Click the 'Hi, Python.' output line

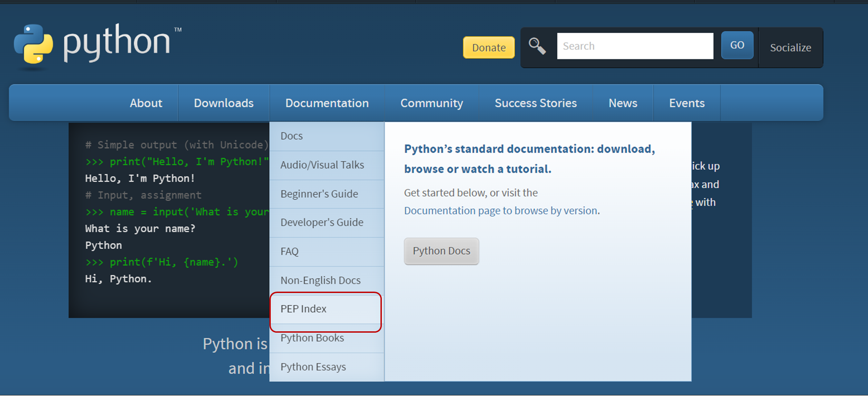point(118,279)
